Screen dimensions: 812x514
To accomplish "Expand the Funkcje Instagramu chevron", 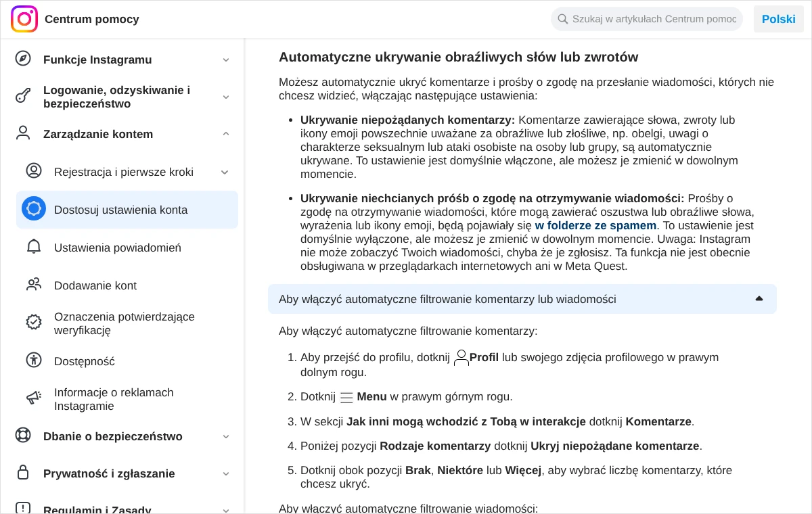I will [226, 60].
